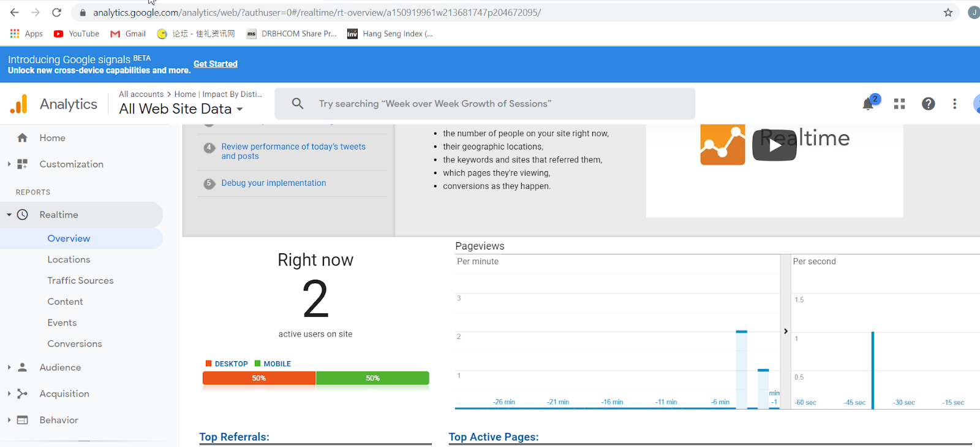Click the Home house icon in sidebar
Viewport: 980px width, 447px height.
23,138
